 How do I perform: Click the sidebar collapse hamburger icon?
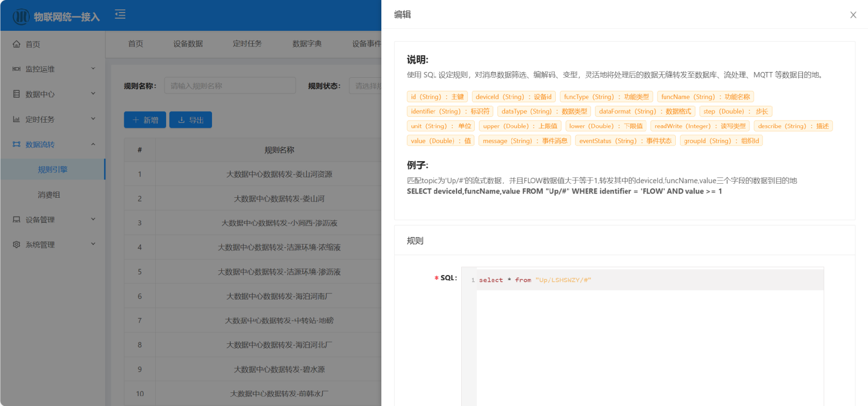tap(120, 14)
